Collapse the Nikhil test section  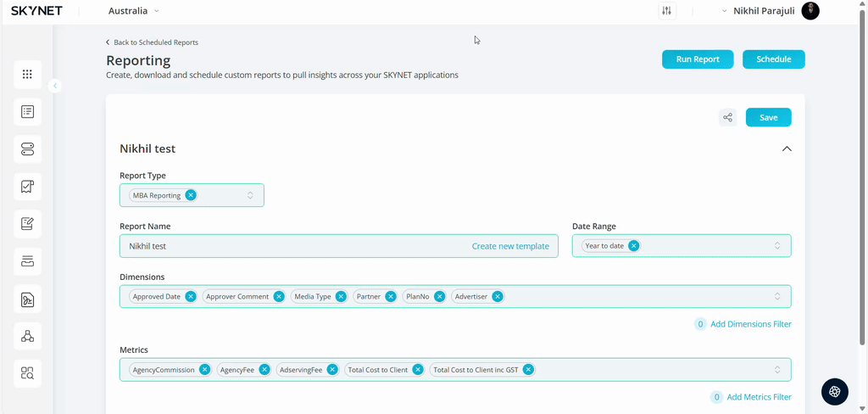[787, 149]
